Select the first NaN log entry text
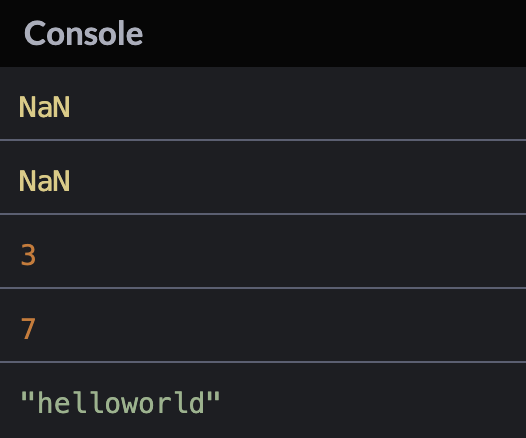The height and width of the screenshot is (438, 526). click(x=45, y=107)
